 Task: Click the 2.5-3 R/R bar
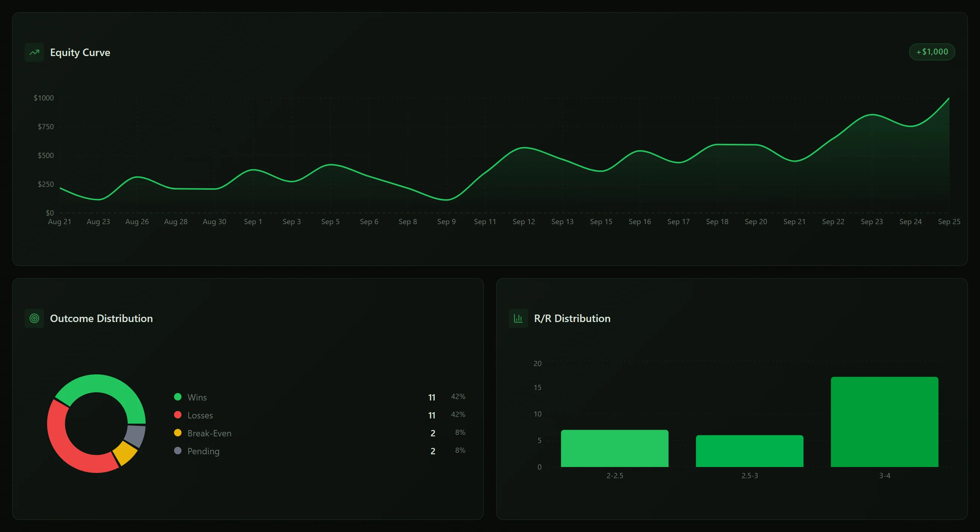click(750, 451)
